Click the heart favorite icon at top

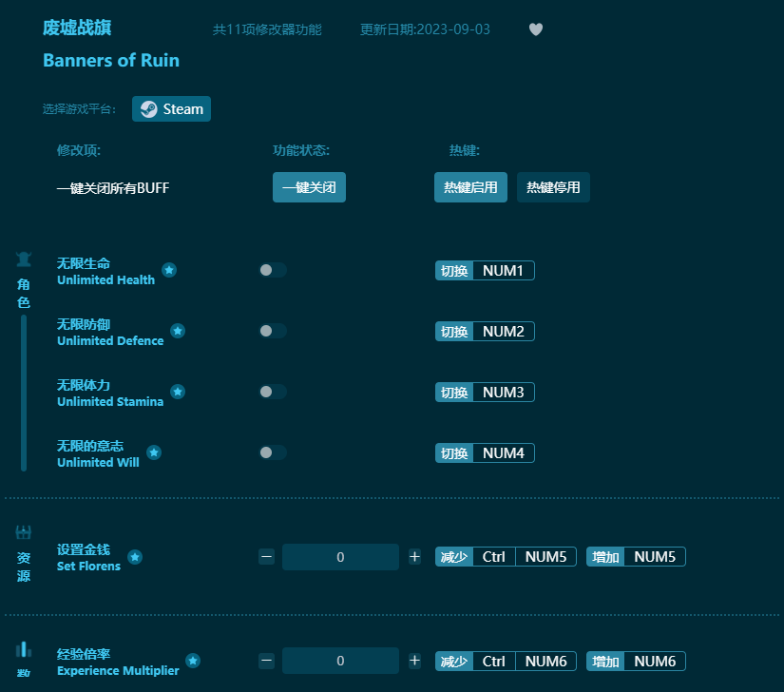click(x=535, y=29)
